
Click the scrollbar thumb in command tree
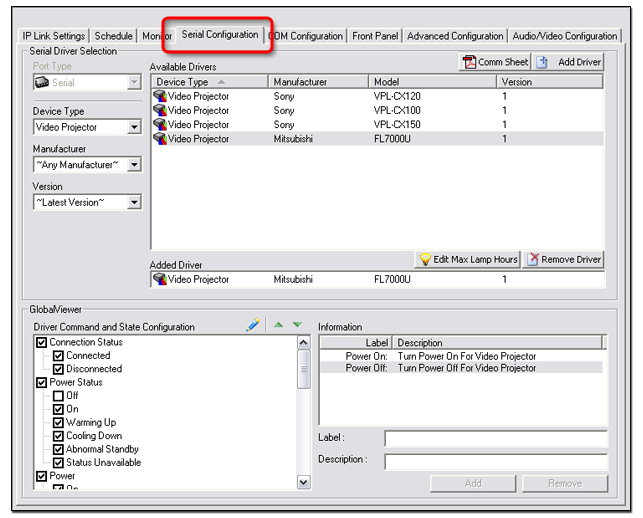coord(303,369)
